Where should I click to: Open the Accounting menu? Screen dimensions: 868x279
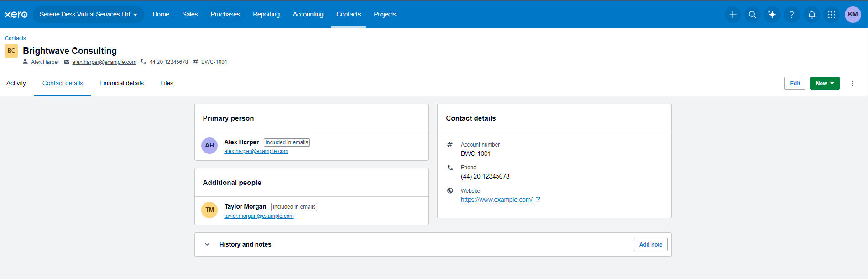click(x=308, y=15)
